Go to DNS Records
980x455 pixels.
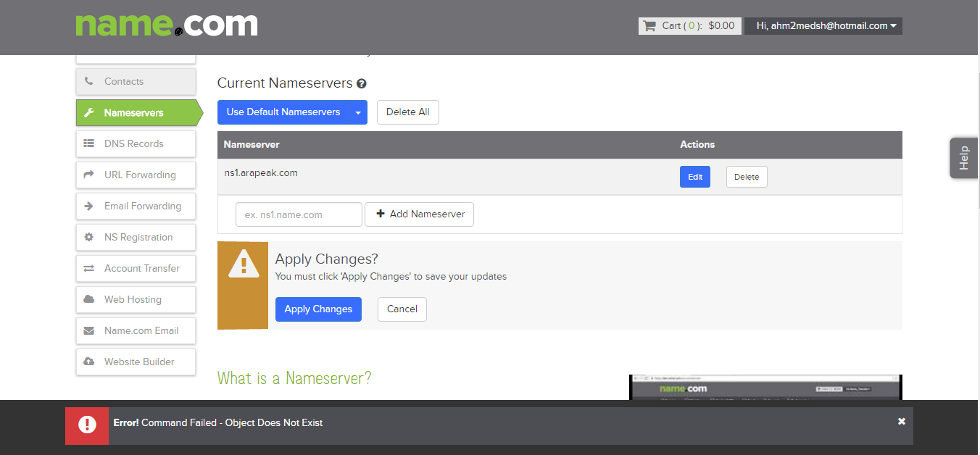[x=136, y=143]
